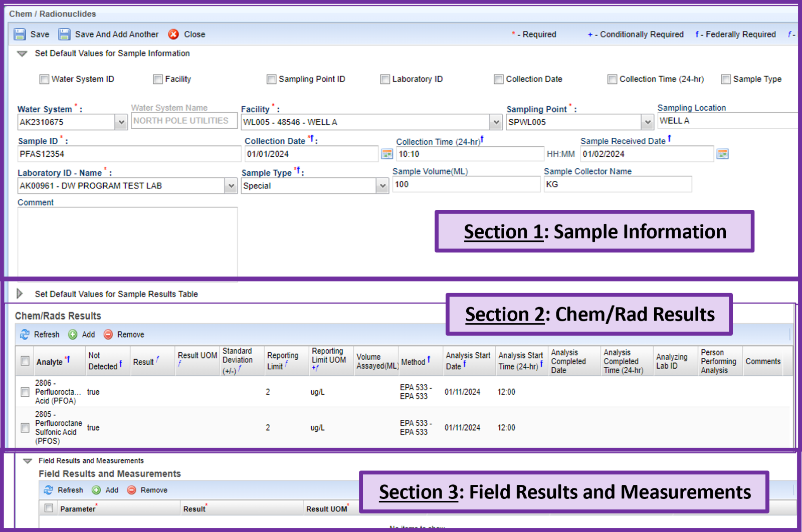The image size is (802, 532).
Task: Refresh the Chem/Rads Results table
Action: coord(25,334)
